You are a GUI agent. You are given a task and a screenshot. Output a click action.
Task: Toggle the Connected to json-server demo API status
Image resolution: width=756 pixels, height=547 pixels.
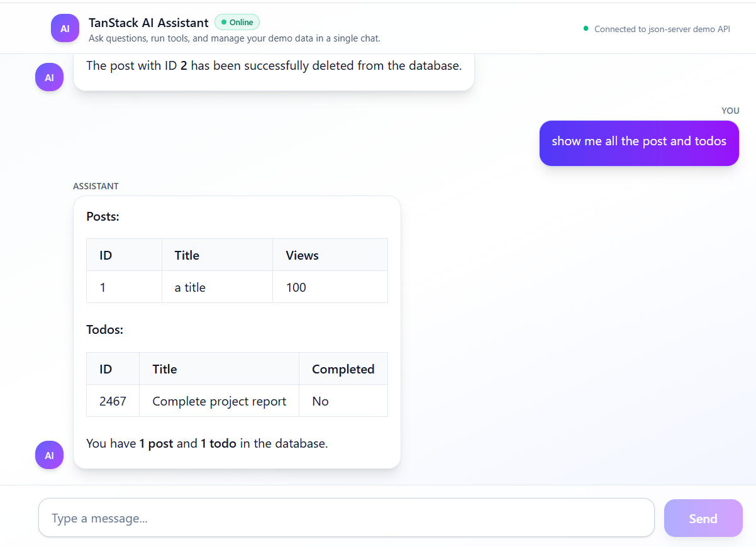click(657, 29)
